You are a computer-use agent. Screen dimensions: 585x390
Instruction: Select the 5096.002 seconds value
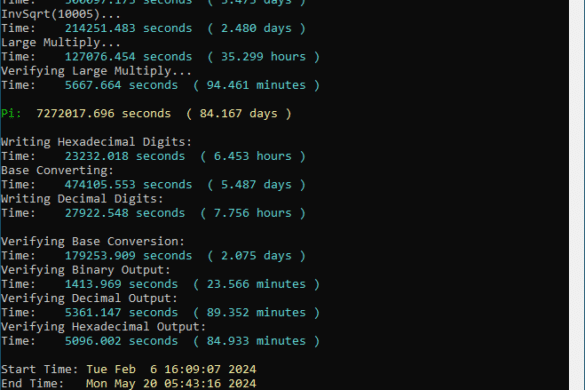121,341
